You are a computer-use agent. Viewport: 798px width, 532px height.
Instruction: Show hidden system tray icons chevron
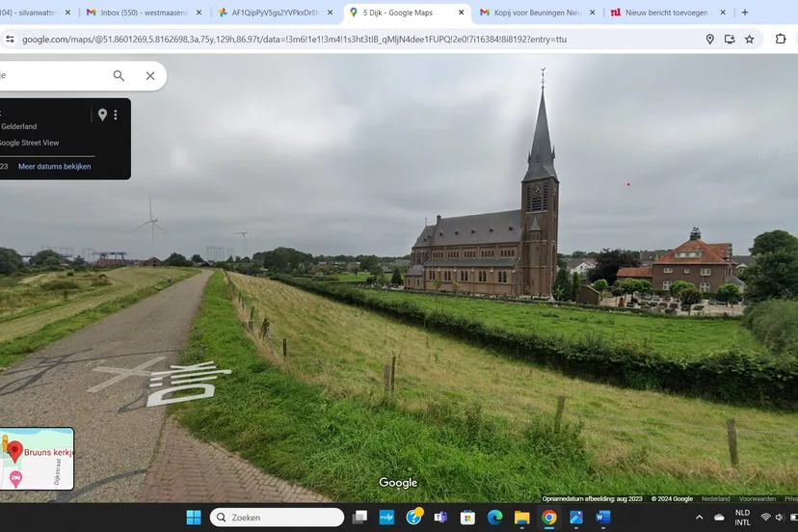click(x=700, y=518)
